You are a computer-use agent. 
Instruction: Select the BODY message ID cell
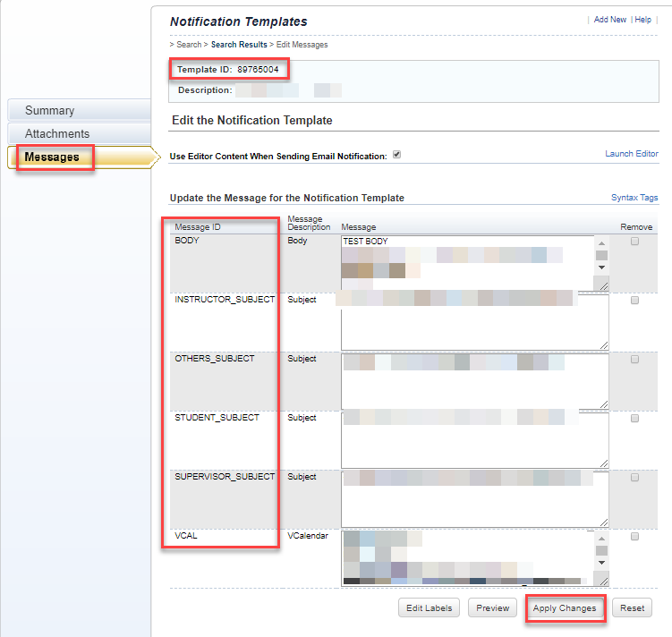tap(187, 241)
